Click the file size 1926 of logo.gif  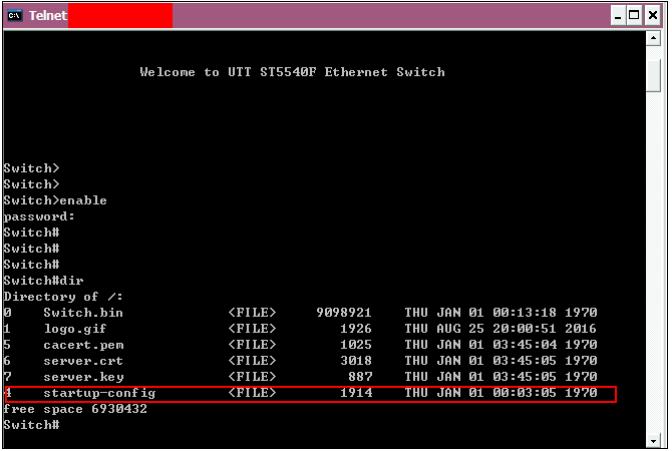tap(356, 329)
